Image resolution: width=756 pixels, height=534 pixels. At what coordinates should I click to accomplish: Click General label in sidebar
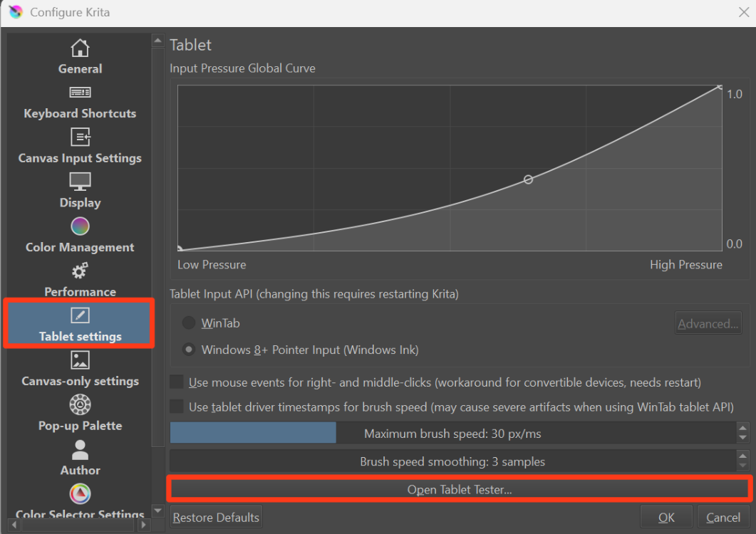[80, 69]
